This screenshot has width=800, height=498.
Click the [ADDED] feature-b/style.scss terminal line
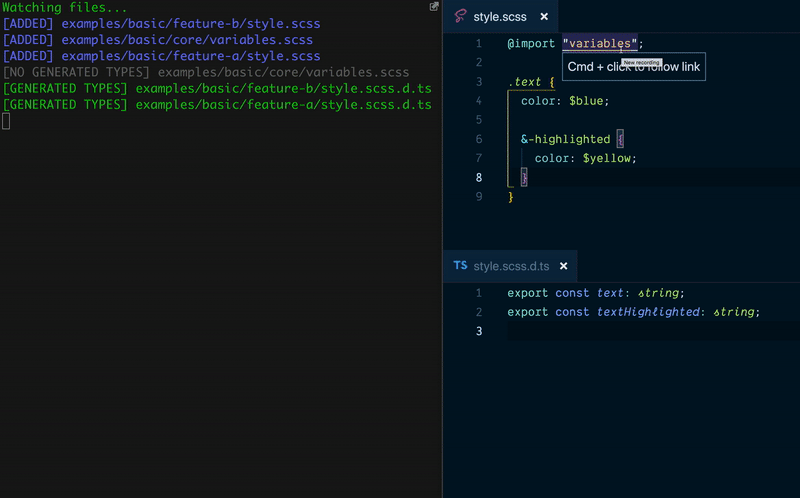click(x=161, y=24)
